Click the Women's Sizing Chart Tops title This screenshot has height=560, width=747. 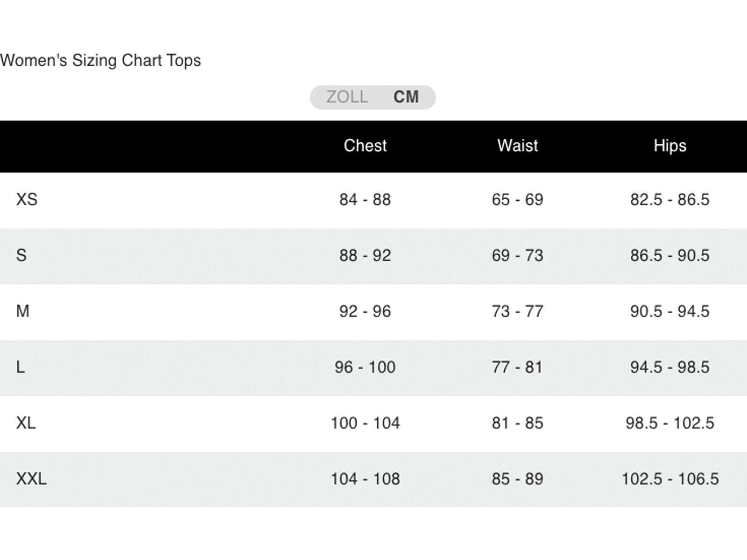pos(100,60)
